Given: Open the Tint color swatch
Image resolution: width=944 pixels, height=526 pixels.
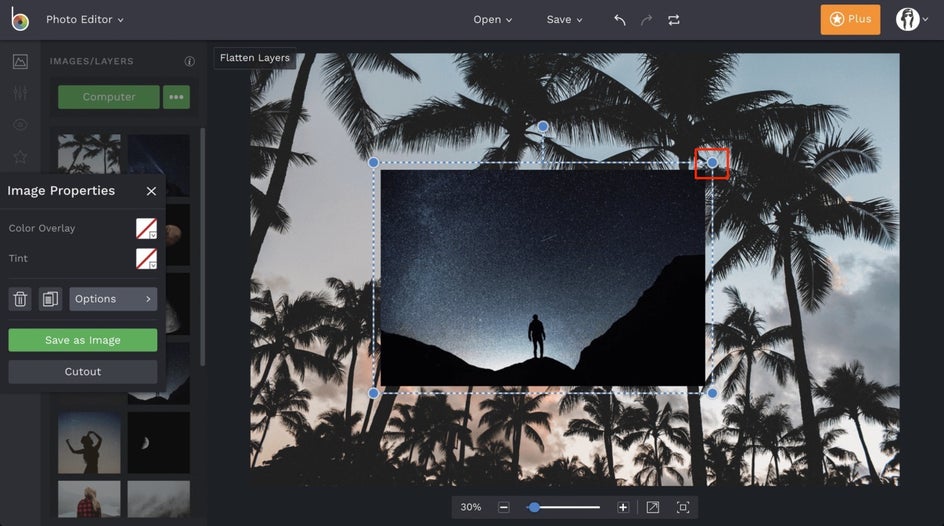Looking at the screenshot, I should coord(146,259).
